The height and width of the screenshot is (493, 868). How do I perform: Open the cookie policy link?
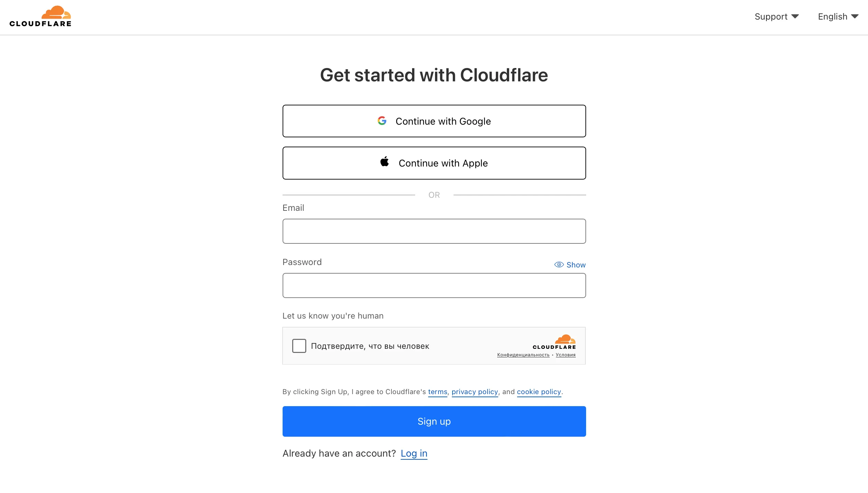click(539, 392)
